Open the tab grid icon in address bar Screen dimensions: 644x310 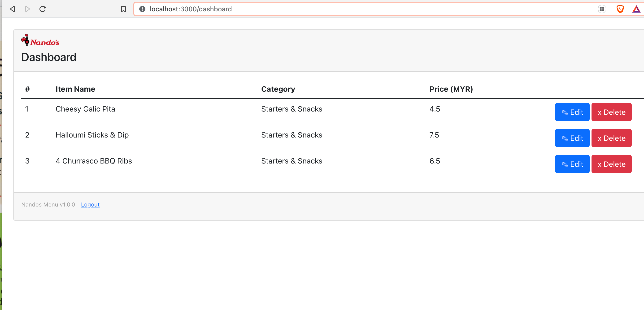[602, 9]
